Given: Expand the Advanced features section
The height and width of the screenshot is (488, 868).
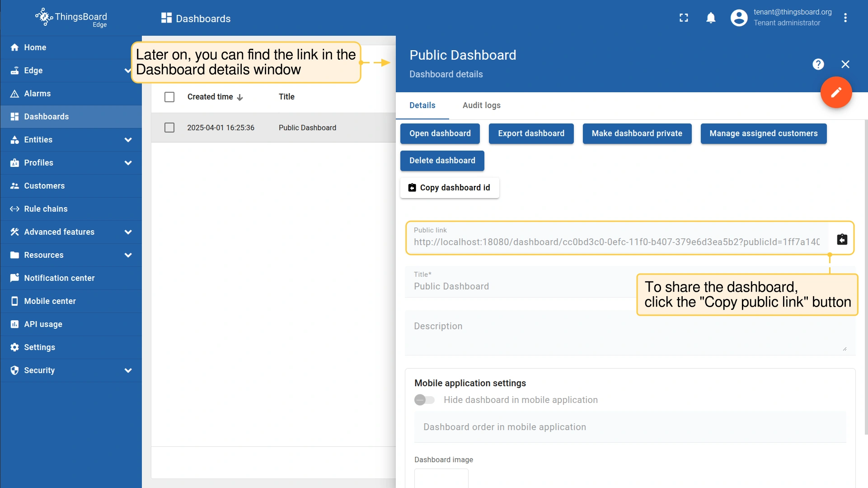Looking at the screenshot, I should (x=128, y=232).
